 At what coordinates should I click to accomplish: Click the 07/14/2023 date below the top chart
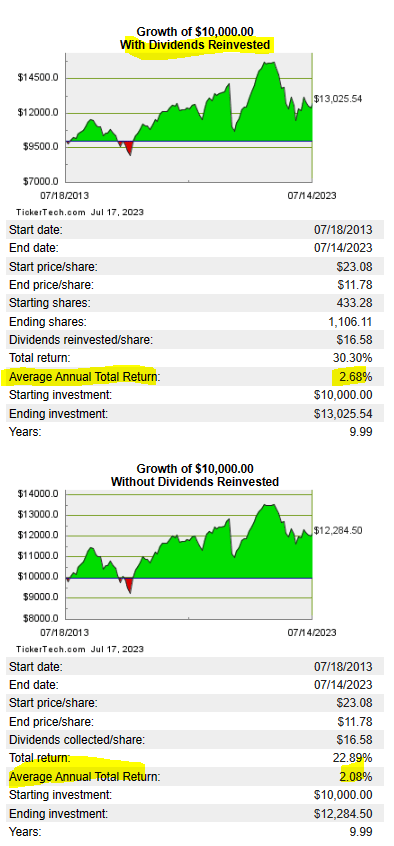(311, 195)
